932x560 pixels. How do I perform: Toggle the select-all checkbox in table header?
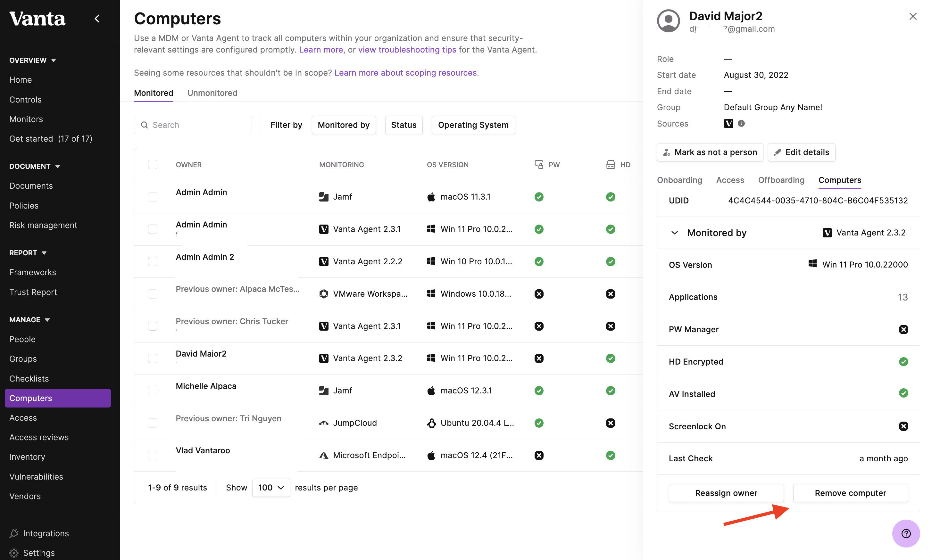pos(153,165)
